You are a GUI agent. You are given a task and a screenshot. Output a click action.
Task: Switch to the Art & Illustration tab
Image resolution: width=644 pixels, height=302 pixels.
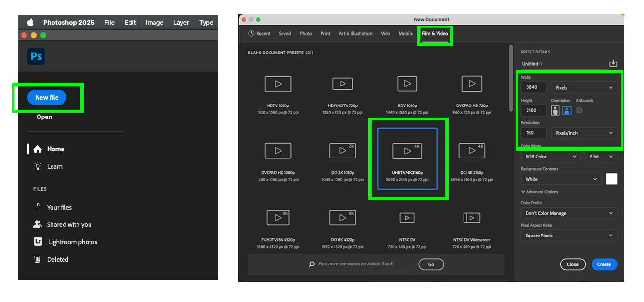pos(355,34)
